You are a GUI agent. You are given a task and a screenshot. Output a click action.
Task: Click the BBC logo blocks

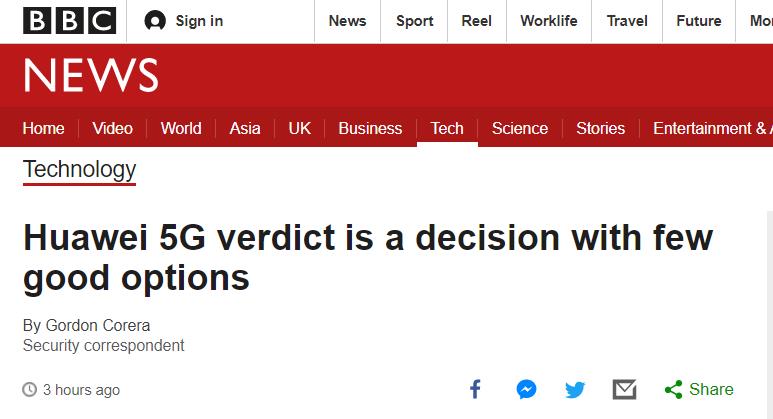[69, 21]
